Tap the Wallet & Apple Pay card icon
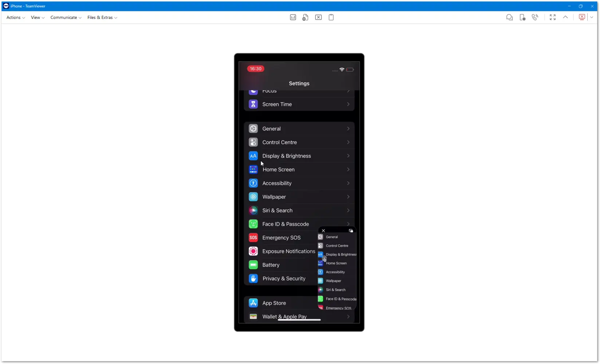Screen dimensions: 600x364 pos(253,317)
